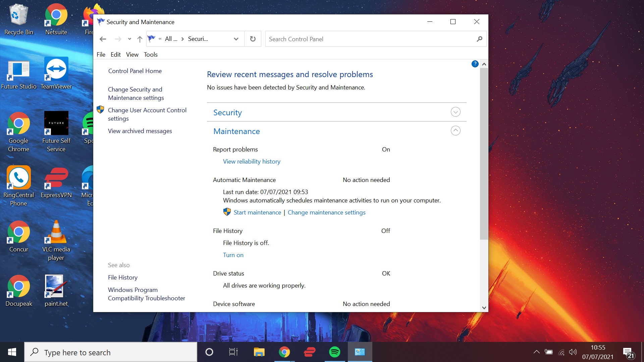Click Change maintenance settings link
Image resolution: width=644 pixels, height=362 pixels.
coord(326,212)
